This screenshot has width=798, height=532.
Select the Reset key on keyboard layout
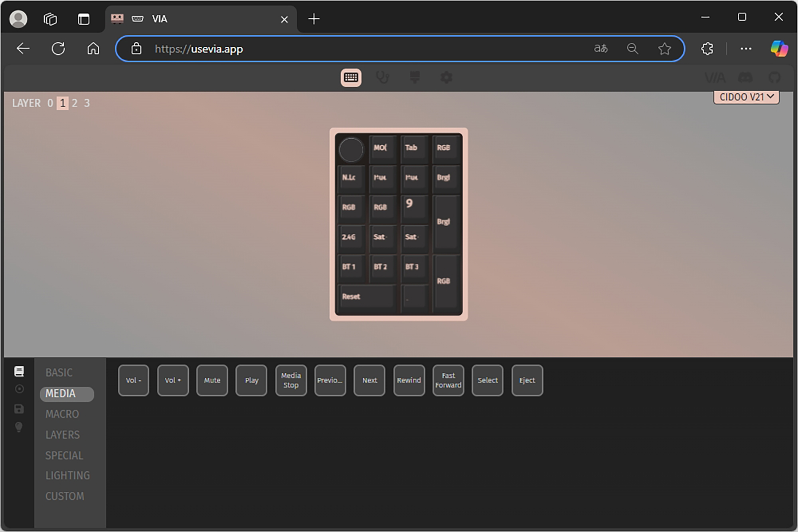click(366, 297)
